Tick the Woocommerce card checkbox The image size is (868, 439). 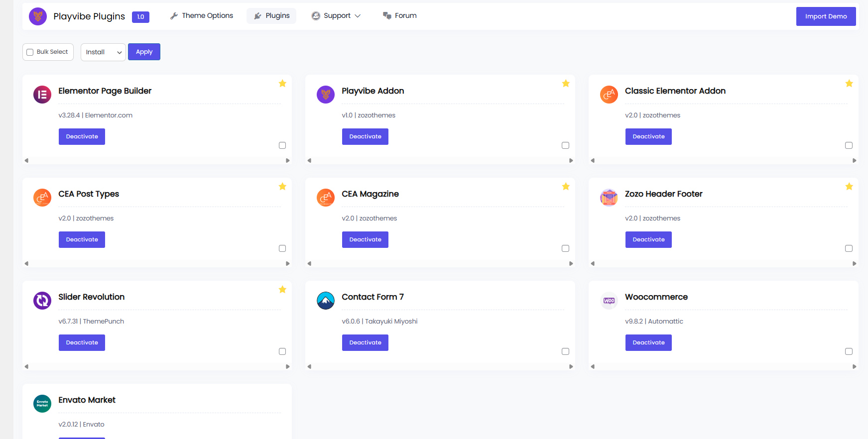tap(849, 351)
